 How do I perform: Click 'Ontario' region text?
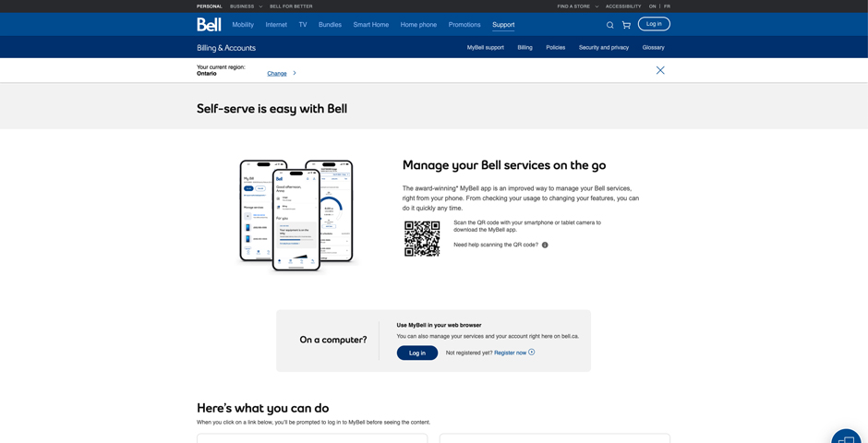[207, 73]
